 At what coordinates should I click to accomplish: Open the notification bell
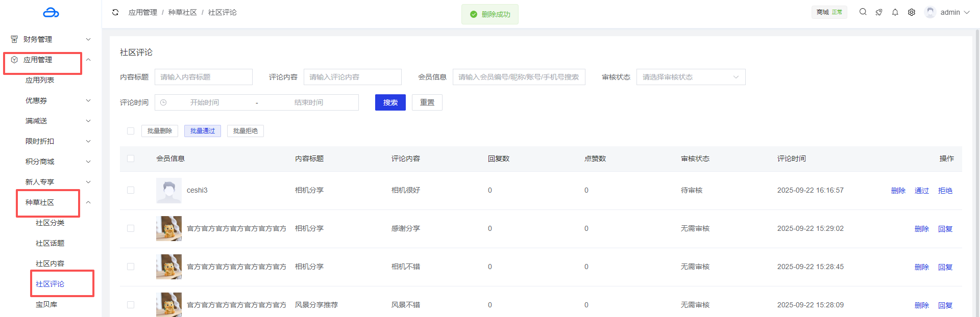(895, 12)
